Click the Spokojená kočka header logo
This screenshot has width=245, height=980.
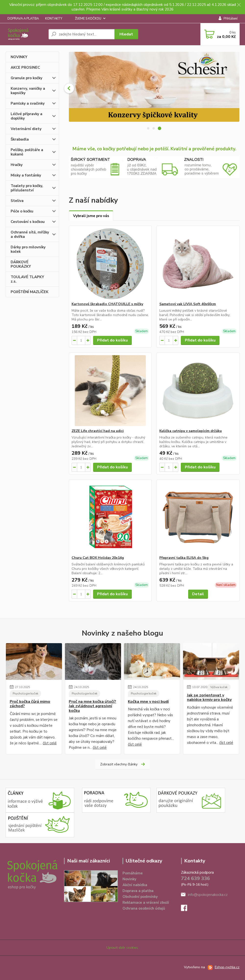18,34
